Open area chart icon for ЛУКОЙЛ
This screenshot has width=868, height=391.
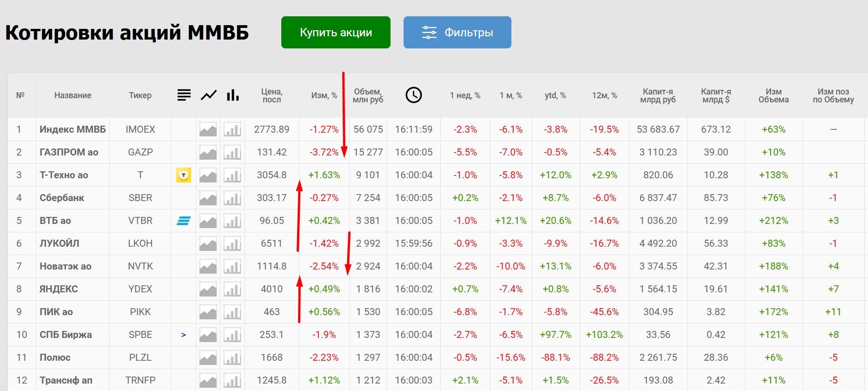(x=208, y=243)
